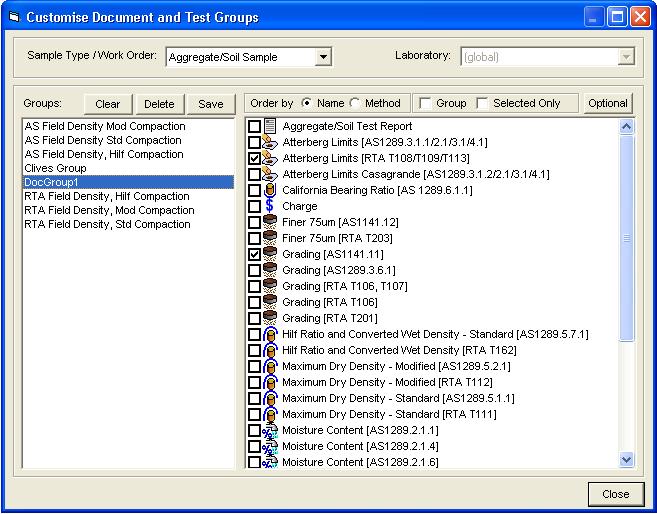The width and height of the screenshot is (657, 514).
Task: Click the California Bearing Ratio icon
Action: point(271,191)
